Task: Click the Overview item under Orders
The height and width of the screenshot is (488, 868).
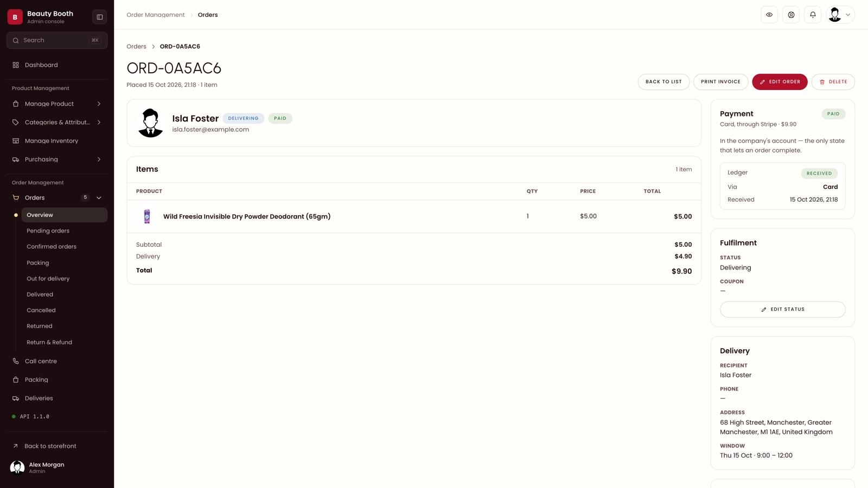Action: 64,215
